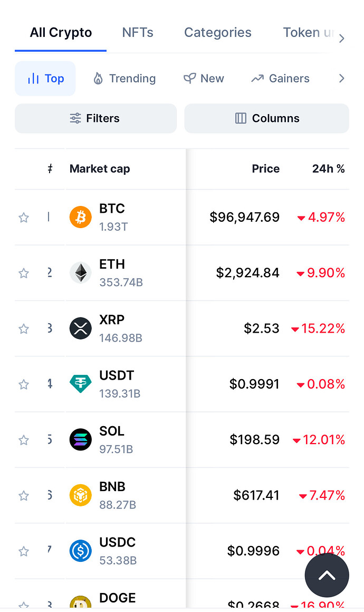Click the Ethereum diamond logo
This screenshot has height=612, width=364.
point(80,272)
